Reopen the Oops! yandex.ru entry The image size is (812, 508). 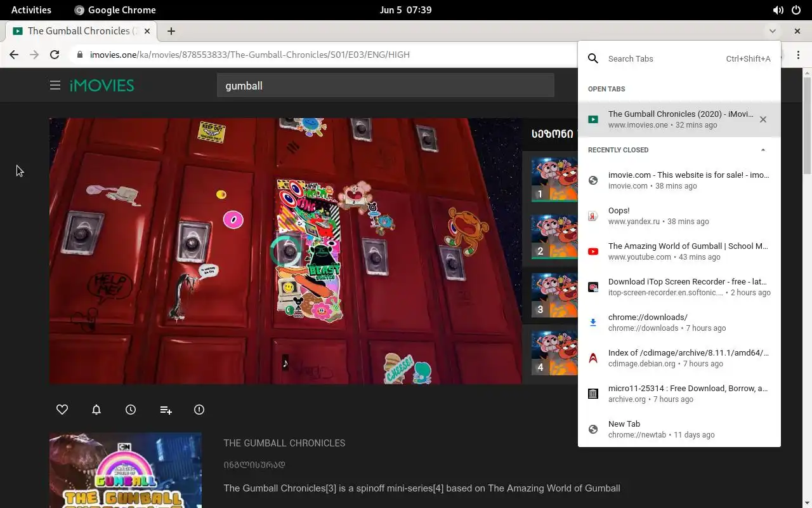click(x=679, y=216)
